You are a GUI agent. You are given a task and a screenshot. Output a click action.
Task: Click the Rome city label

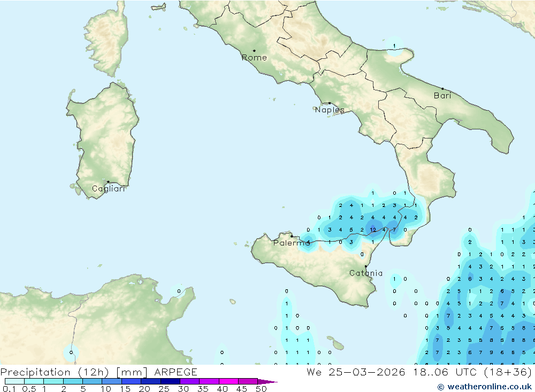254,58
